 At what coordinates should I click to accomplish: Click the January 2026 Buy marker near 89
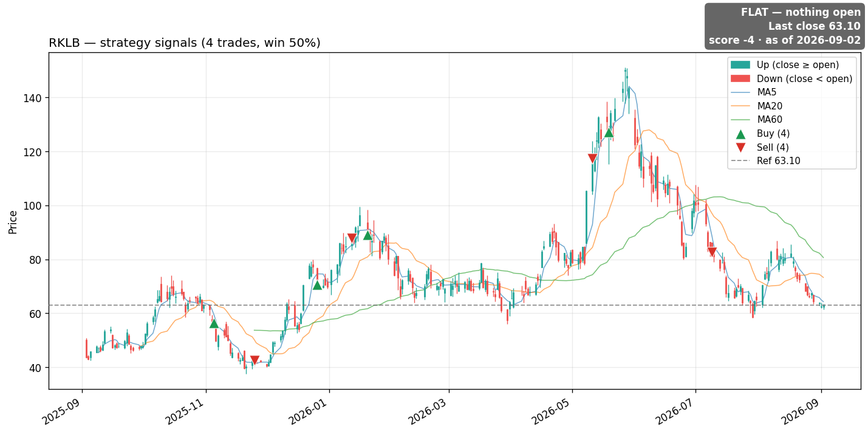coord(367,235)
